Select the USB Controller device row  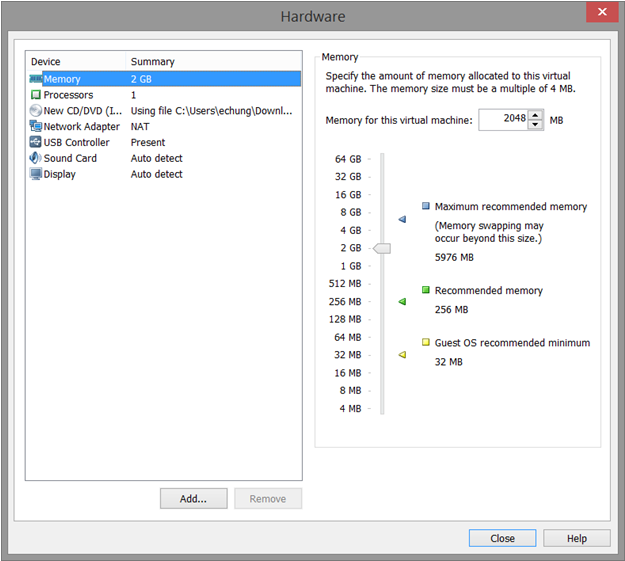(165, 142)
